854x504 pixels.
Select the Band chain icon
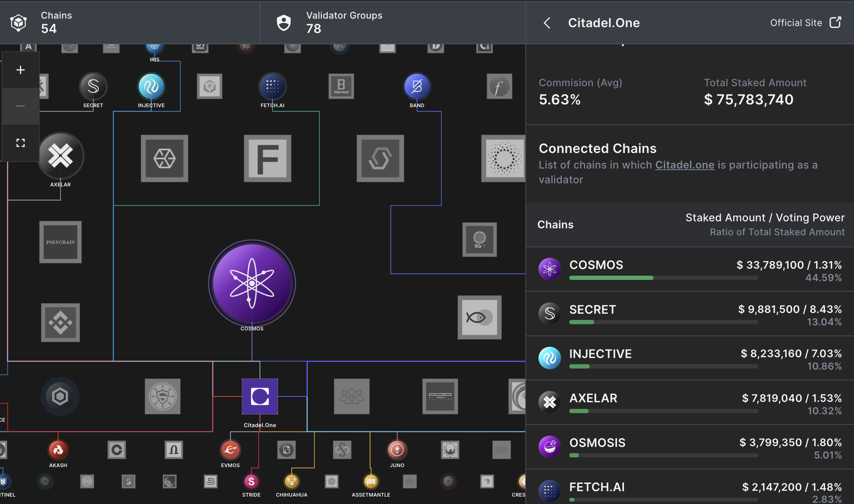417,86
